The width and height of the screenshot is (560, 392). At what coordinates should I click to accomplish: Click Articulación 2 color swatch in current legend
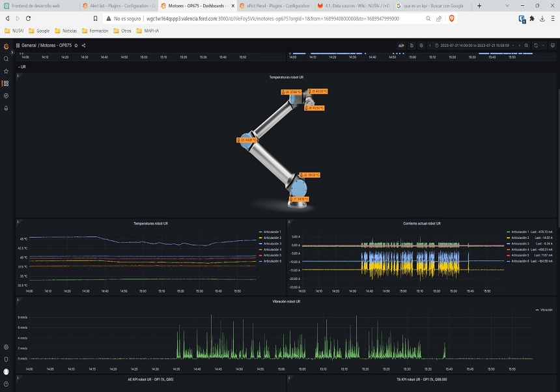click(x=509, y=238)
